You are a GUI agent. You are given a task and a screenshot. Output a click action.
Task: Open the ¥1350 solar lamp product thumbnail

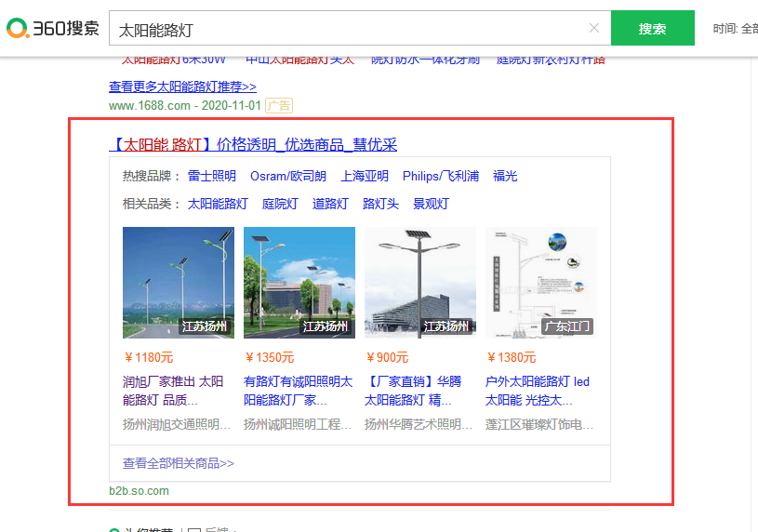[x=299, y=283]
